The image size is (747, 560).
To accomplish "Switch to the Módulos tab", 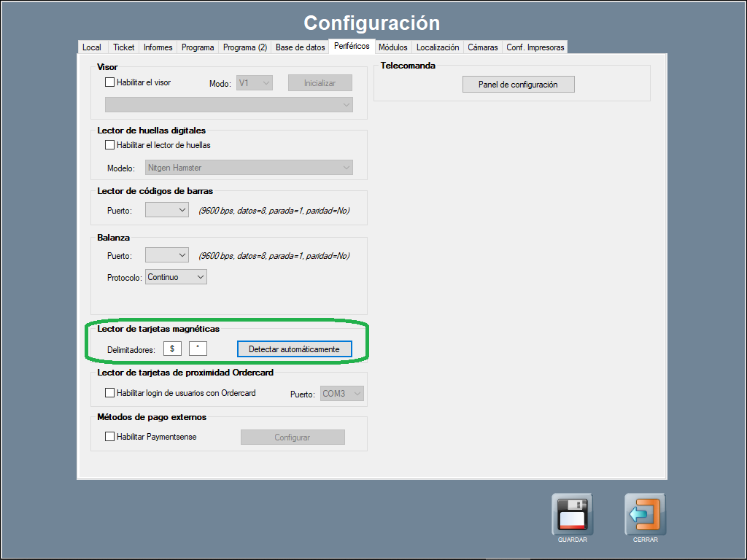I will click(392, 47).
